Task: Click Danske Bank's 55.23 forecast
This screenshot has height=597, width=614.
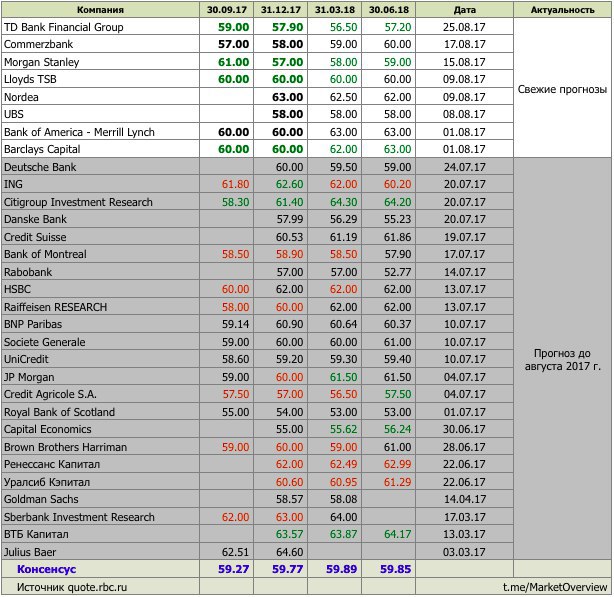Action: 397,220
